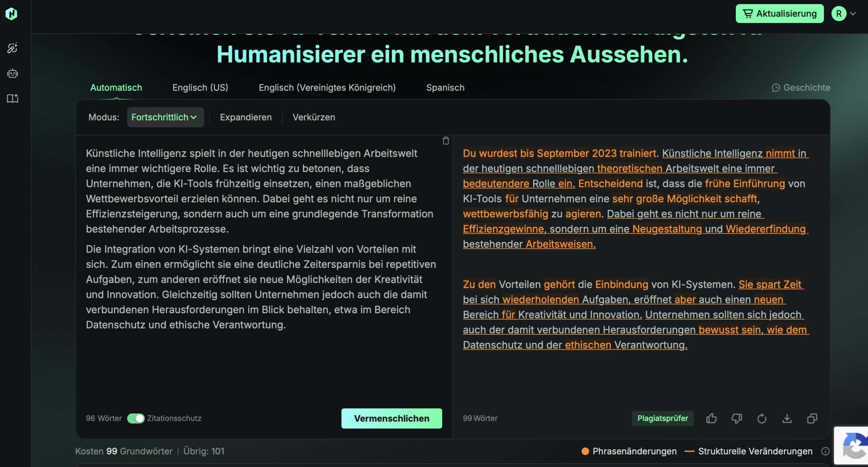Click the "Übrig: 101" remaining words text
The height and width of the screenshot is (467, 868).
(x=204, y=451)
